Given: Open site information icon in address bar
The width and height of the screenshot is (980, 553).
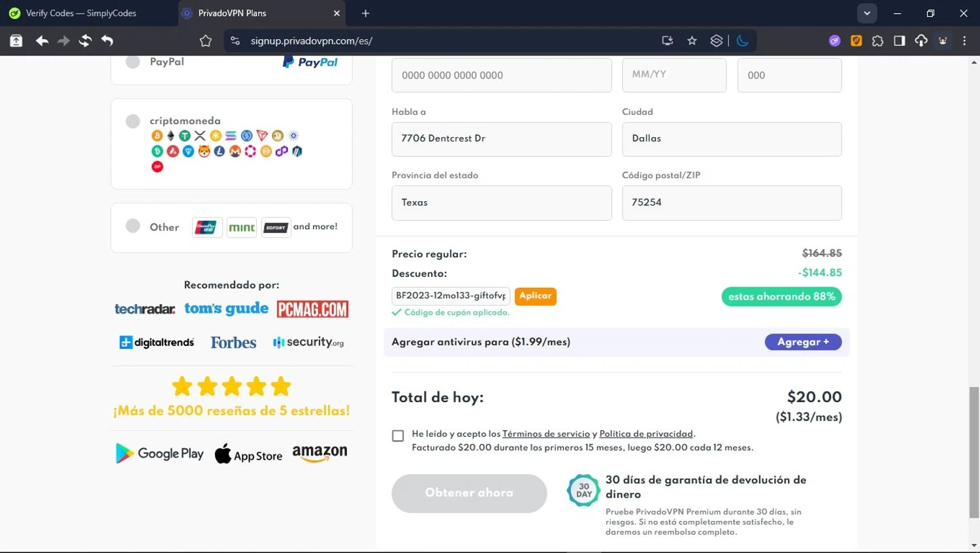Looking at the screenshot, I should pos(235,40).
